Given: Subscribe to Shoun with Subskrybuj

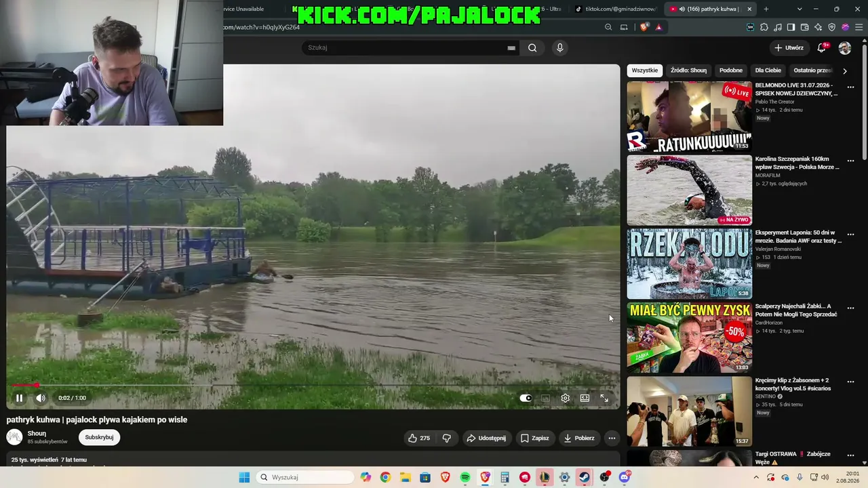Looking at the screenshot, I should tap(99, 437).
